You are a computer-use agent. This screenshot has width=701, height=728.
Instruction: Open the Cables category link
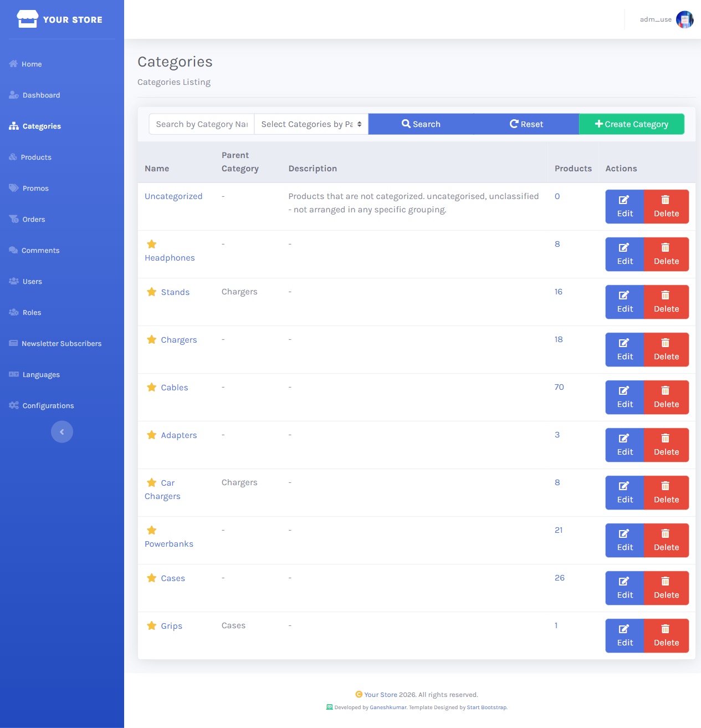(x=175, y=388)
